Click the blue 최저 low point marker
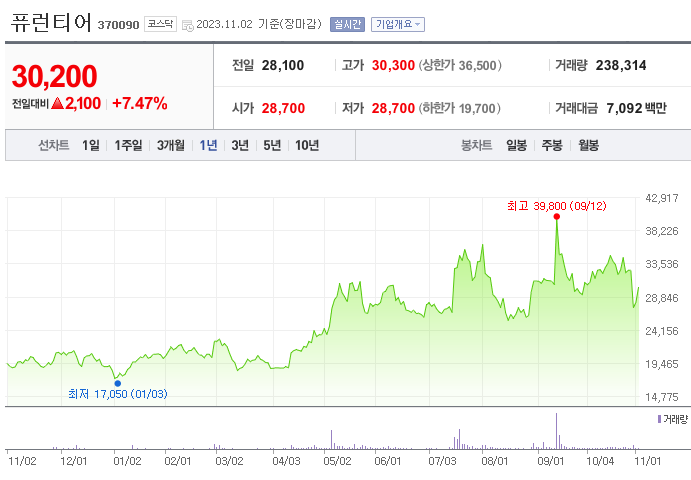691x480 pixels. pos(118,383)
